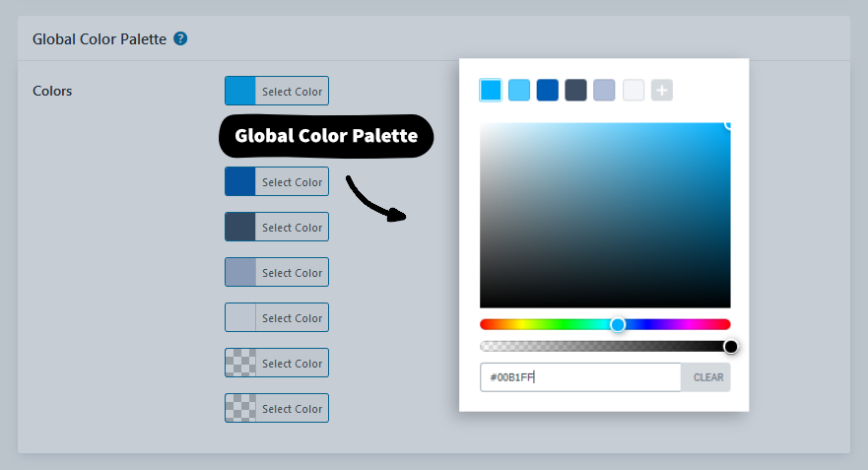Open the last transparent Select Color button

click(277, 409)
